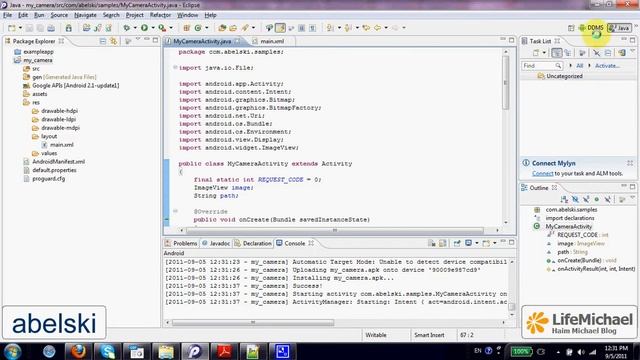
Task: Click the green Run button icon
Action: point(144,28)
